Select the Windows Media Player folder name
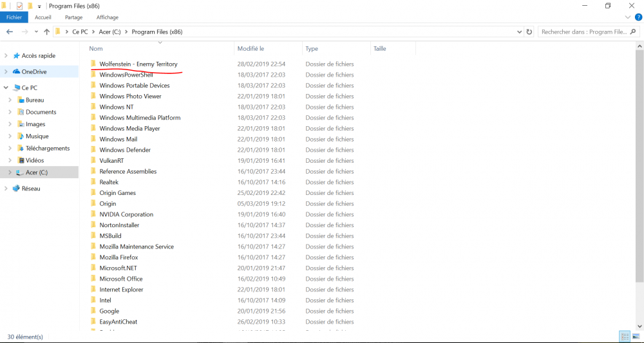The width and height of the screenshot is (644, 343). (130, 129)
